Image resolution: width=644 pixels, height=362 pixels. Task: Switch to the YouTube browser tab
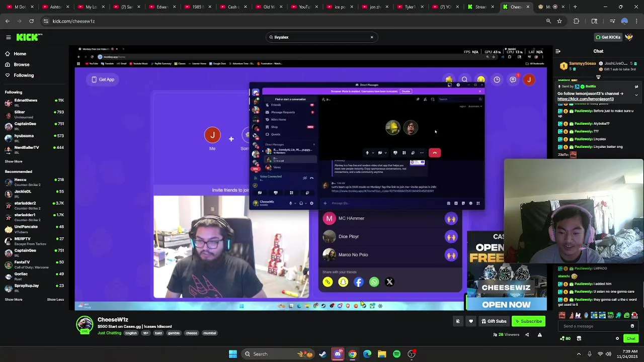(305, 7)
